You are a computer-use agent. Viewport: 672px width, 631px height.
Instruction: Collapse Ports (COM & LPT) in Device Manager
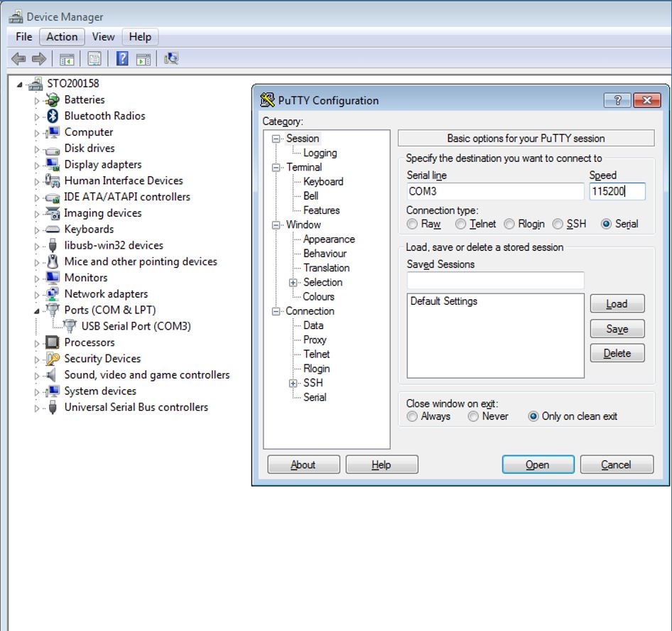point(37,311)
